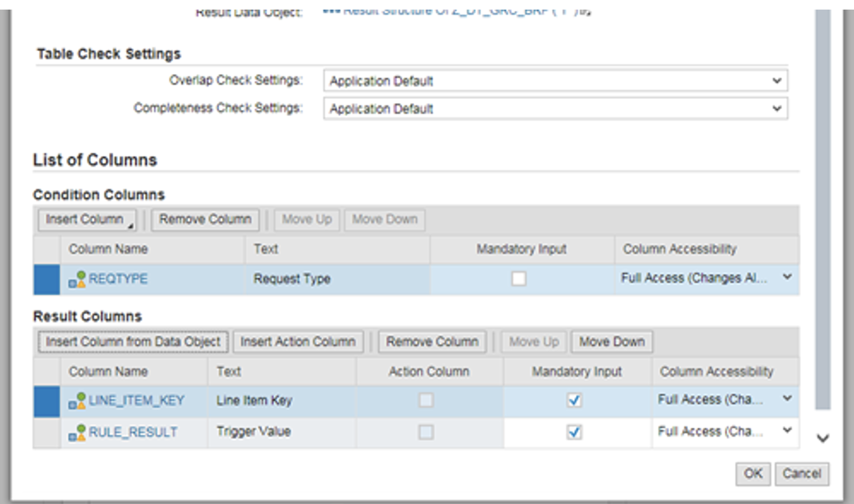Toggle Action Column checkbox for RULE_RESULT
The image size is (854, 504).
[x=426, y=432]
